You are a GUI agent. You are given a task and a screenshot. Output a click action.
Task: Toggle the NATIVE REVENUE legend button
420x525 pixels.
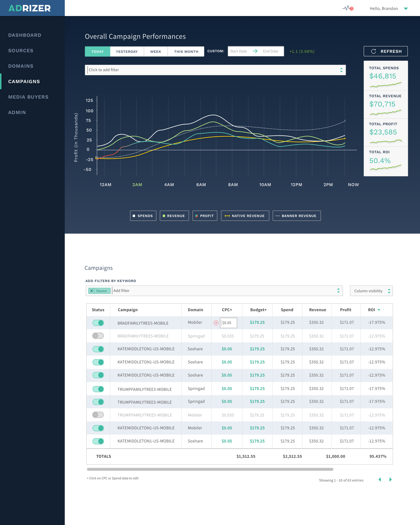pos(245,216)
